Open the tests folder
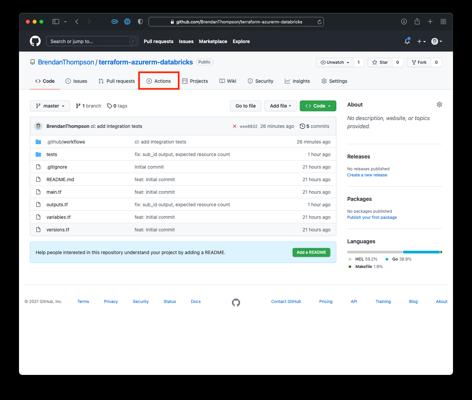The image size is (472, 400). [x=52, y=154]
